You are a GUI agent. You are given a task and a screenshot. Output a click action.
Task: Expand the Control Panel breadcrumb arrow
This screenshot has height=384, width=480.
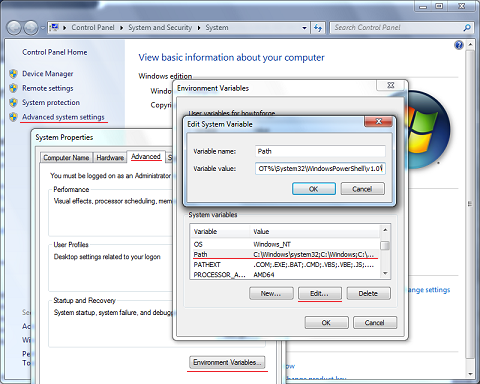tap(121, 28)
